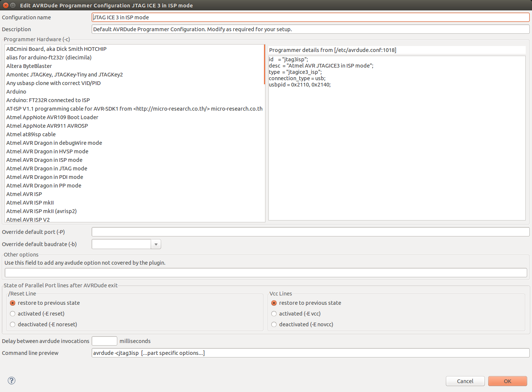Select Atmel at89isp cable
The height and width of the screenshot is (392, 532).
[134, 134]
